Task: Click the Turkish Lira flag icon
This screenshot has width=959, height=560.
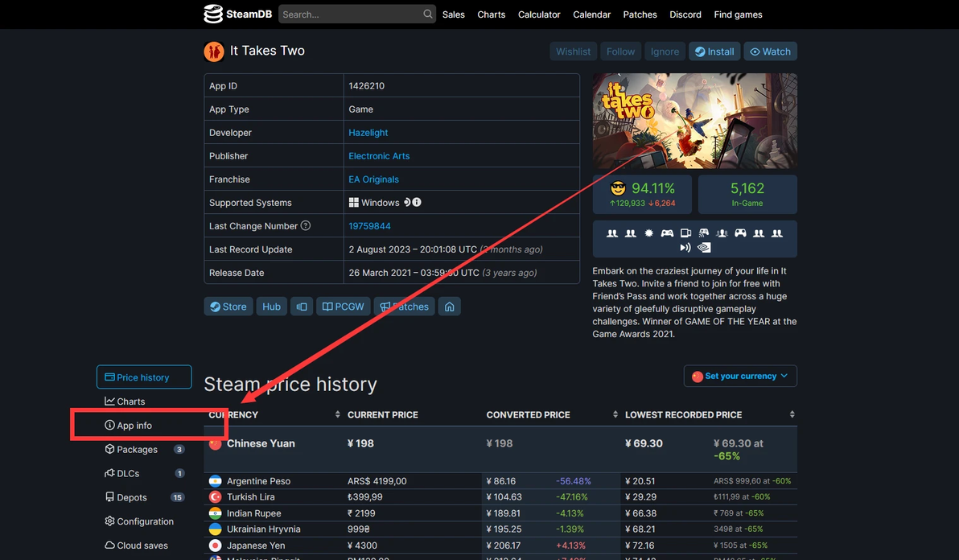Action: 216,497
